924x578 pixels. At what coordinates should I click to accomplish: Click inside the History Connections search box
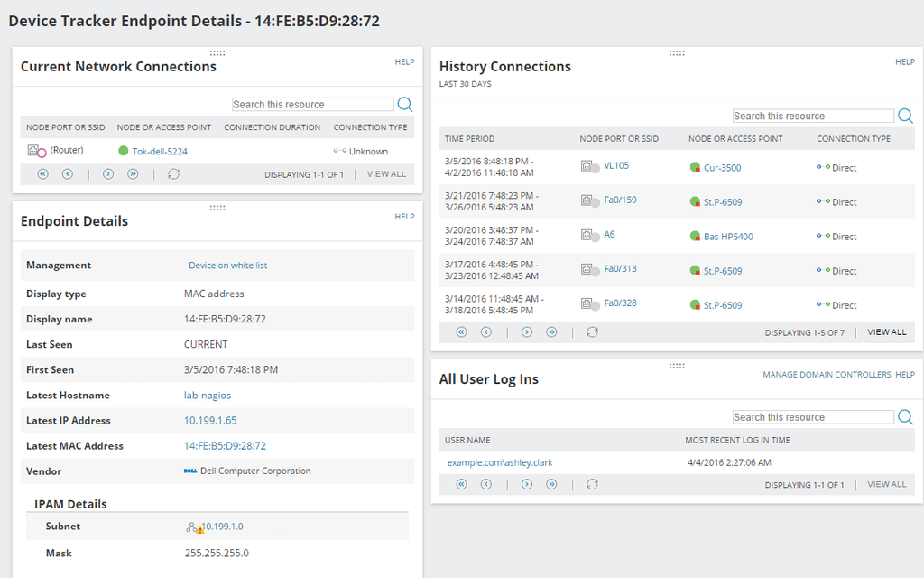pos(812,115)
